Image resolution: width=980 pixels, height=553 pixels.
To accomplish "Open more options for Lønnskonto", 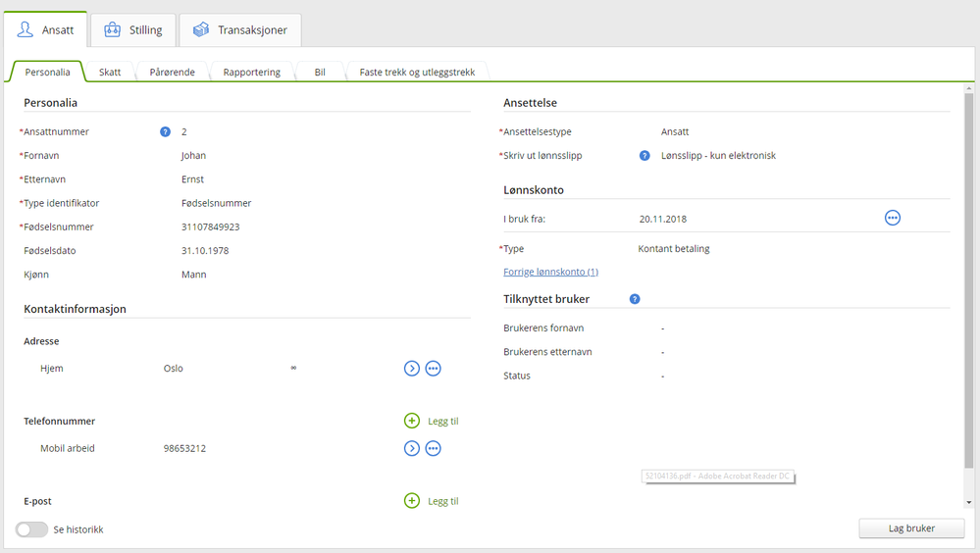I will click(892, 218).
